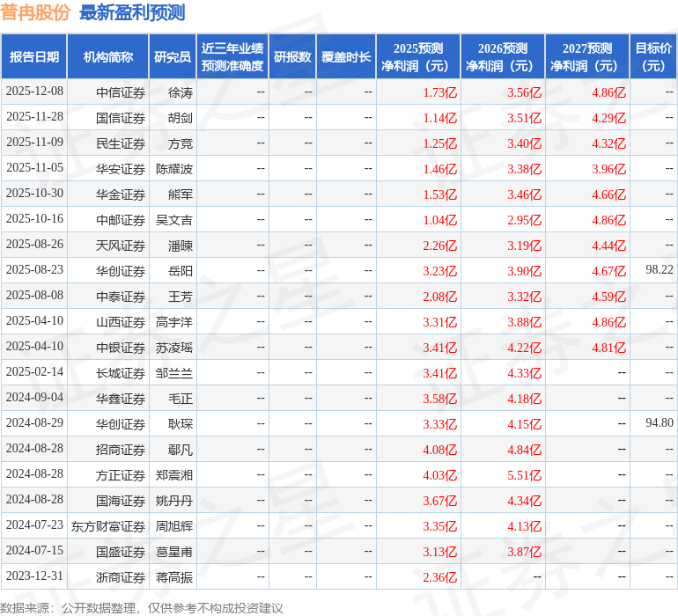Click the target price 98.22
The image size is (678, 616).
pos(660,270)
